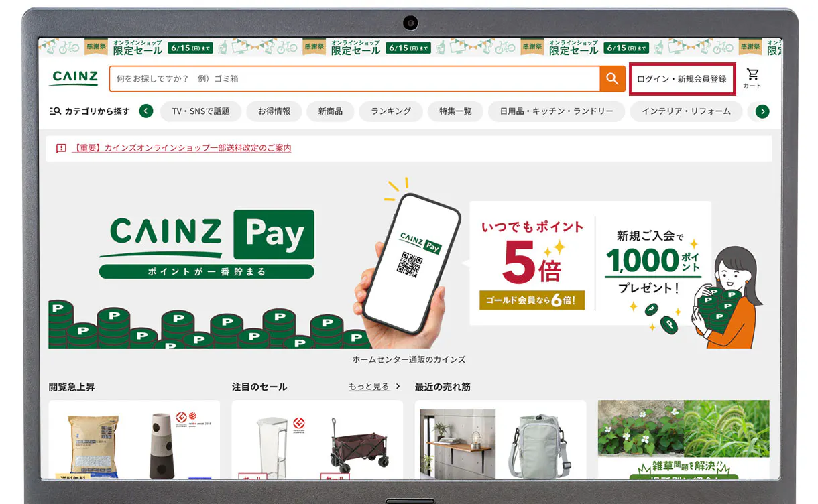
Task: Select インテリア・リフォーム chip
Action: [x=686, y=111]
